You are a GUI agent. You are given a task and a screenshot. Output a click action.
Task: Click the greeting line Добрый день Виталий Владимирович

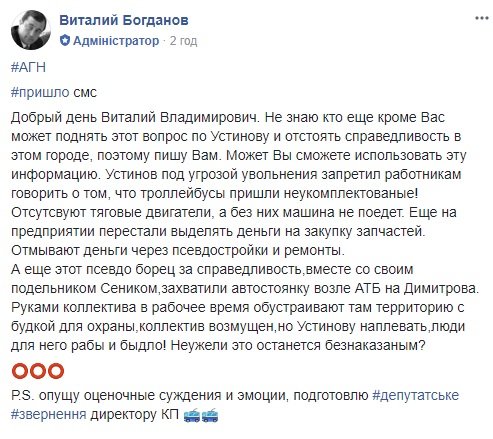tap(134, 118)
